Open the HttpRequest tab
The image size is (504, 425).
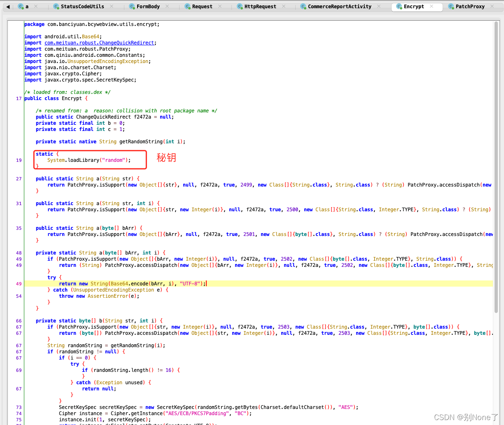coord(260,7)
